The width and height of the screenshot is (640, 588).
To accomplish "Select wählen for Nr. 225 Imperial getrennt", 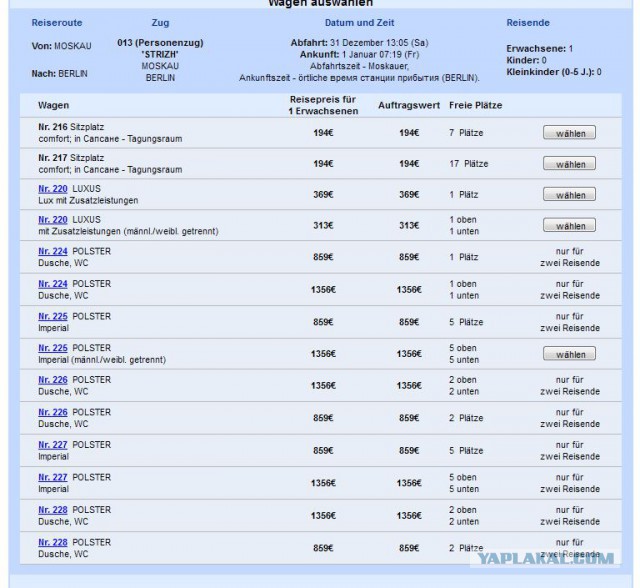I will click(569, 354).
